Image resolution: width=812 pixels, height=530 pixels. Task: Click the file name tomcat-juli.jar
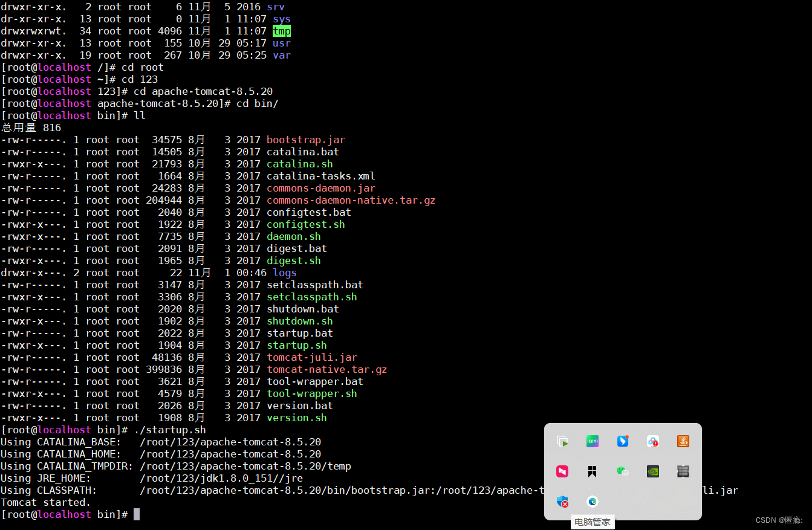[312, 357]
